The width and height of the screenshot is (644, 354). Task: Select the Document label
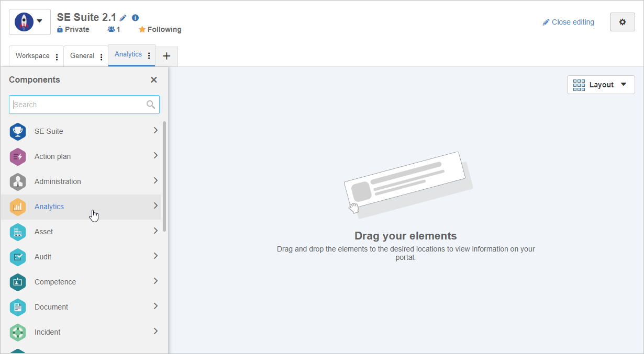click(x=51, y=307)
